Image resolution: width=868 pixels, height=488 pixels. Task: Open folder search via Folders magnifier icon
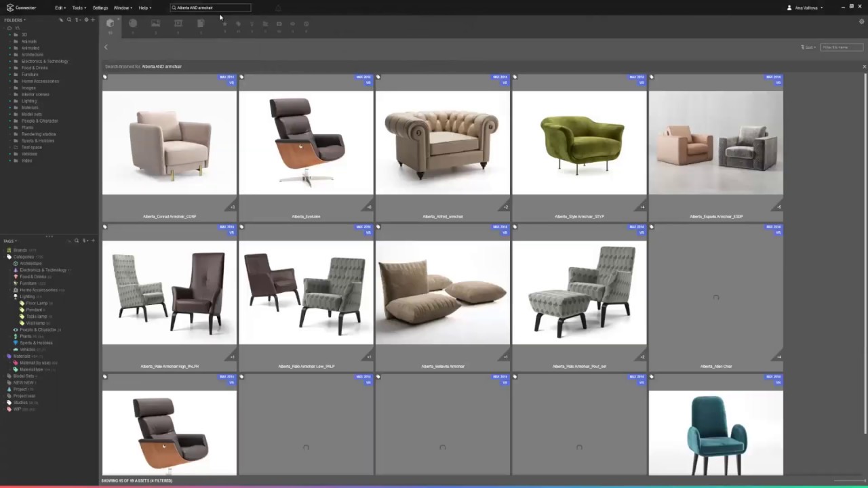click(x=69, y=20)
